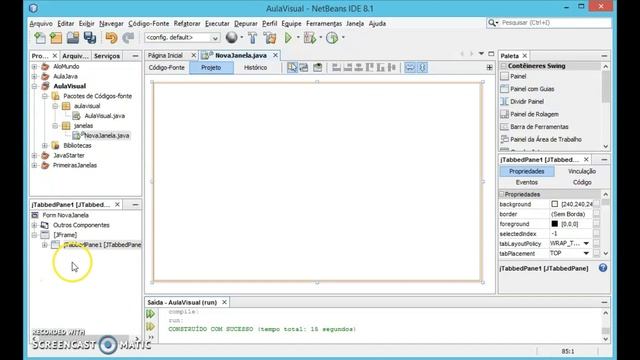Click the editor button for border property

(x=596, y=214)
